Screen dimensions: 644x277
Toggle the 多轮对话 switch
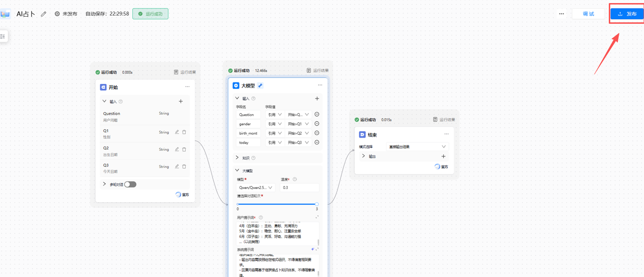[130, 184]
